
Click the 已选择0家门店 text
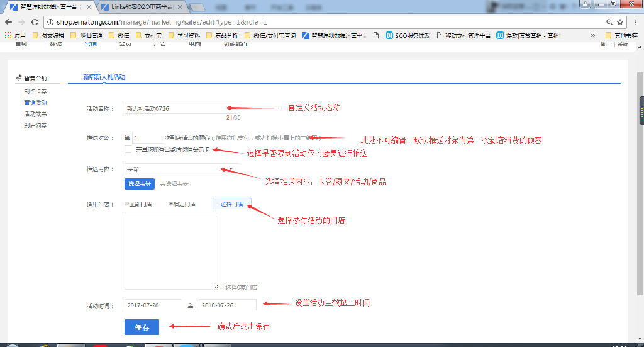(x=238, y=287)
